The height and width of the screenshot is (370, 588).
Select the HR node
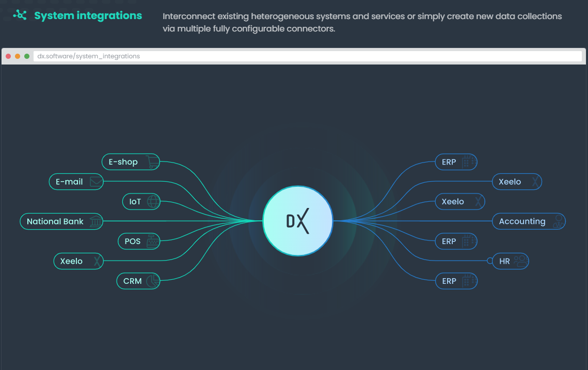click(510, 261)
